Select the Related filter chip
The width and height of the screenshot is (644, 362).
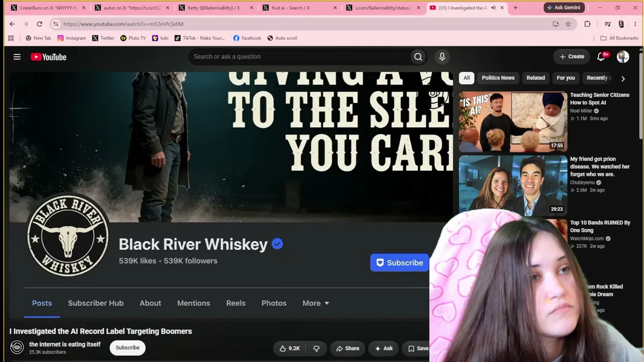pyautogui.click(x=536, y=78)
